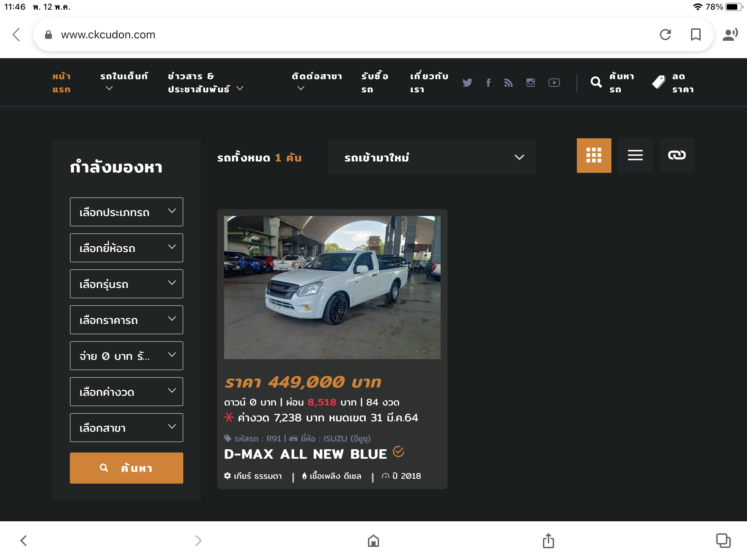Screen dimensions: 747x560
Task: Switch to grid view layout
Action: click(594, 156)
